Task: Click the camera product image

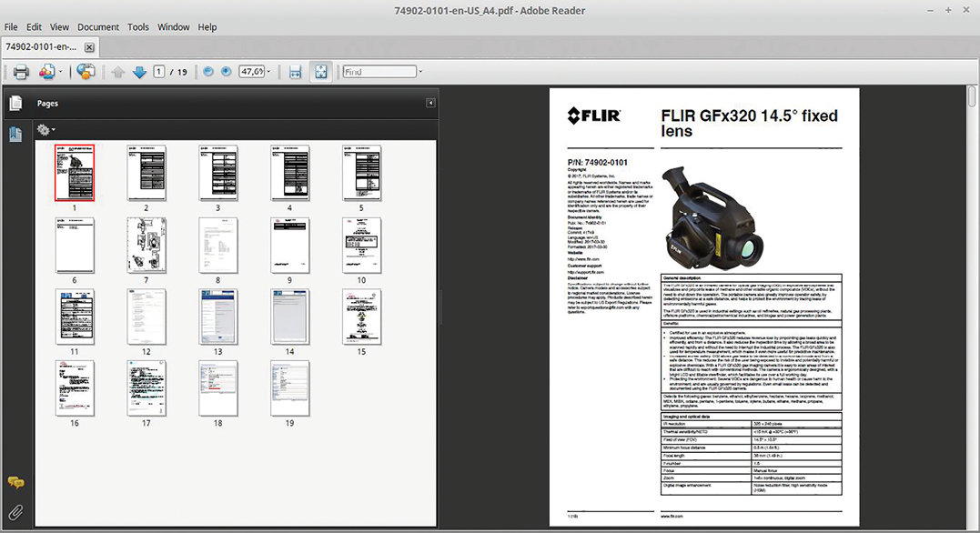Action: pyautogui.click(x=712, y=218)
